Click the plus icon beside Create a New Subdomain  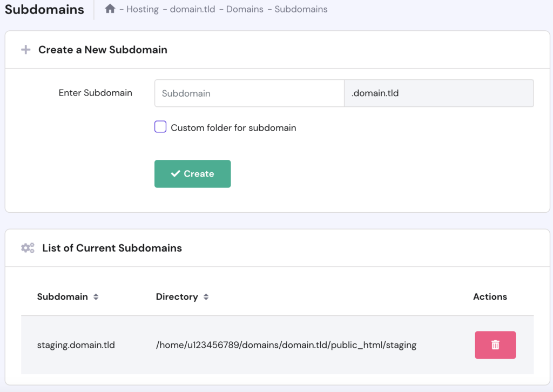coord(25,50)
